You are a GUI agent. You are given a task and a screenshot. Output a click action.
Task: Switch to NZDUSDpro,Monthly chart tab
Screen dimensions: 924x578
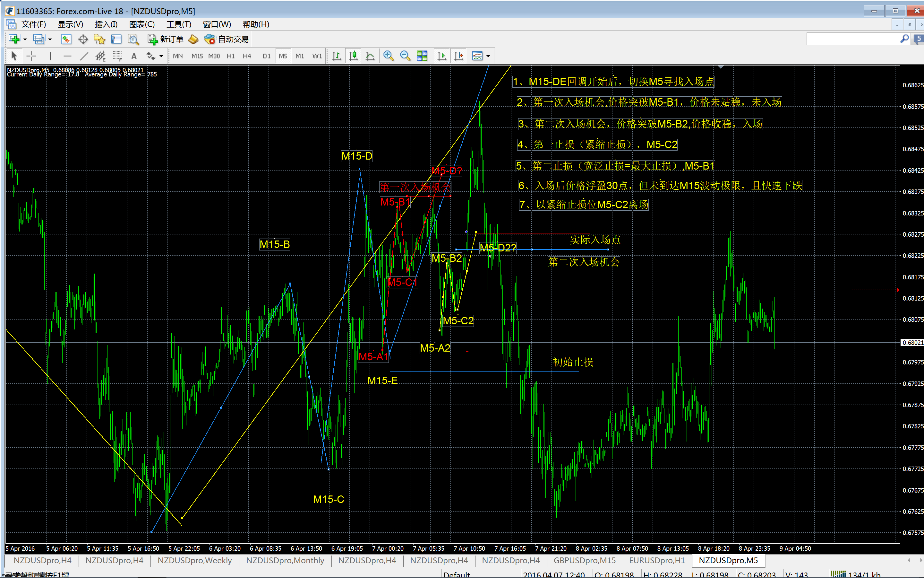pos(285,560)
